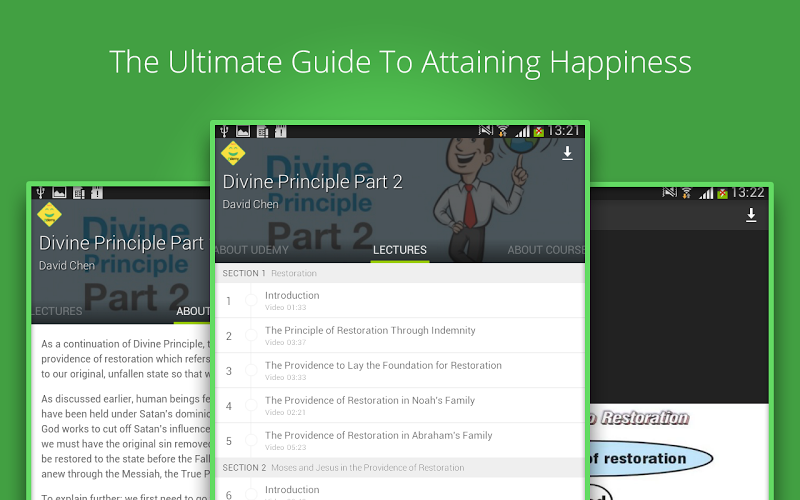Tap the battery icon in right phone status bar
Viewport: 800px width, 500px height.
pyautogui.click(x=722, y=193)
